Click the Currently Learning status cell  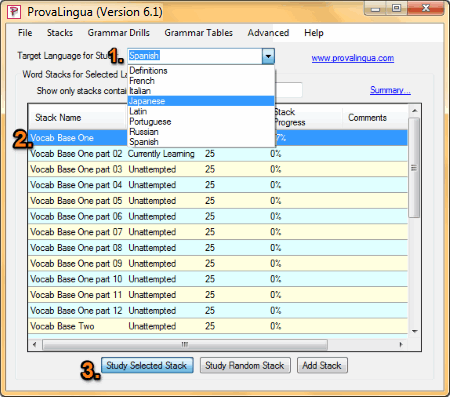(x=161, y=154)
